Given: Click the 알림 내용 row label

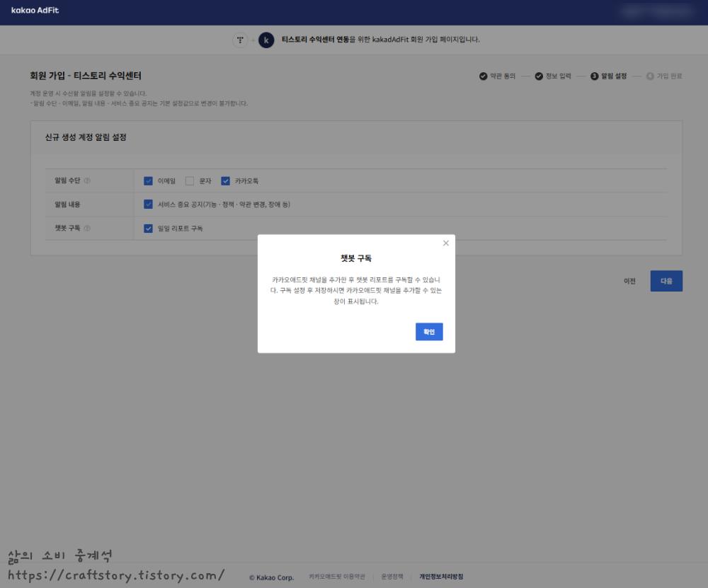Looking at the screenshot, I should (x=67, y=204).
